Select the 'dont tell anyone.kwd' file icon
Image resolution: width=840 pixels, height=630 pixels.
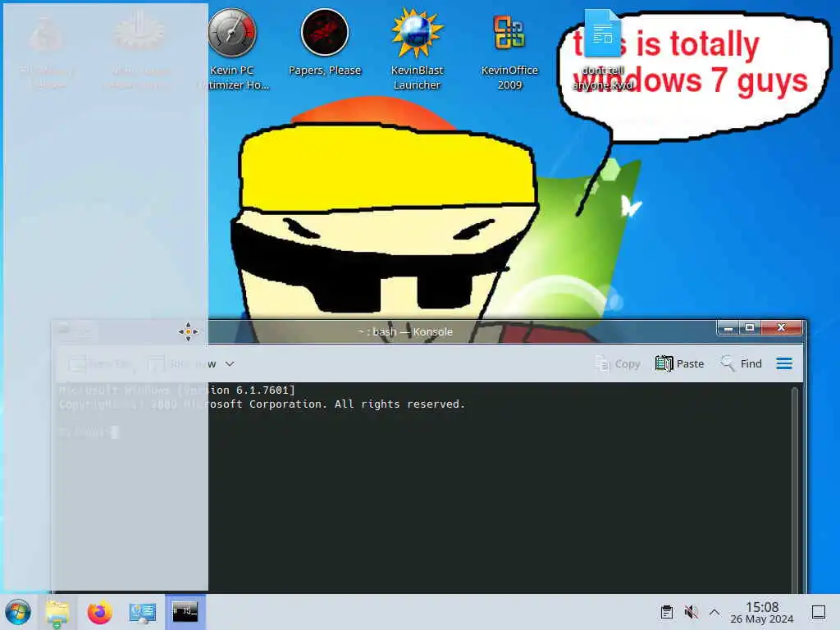click(x=603, y=49)
